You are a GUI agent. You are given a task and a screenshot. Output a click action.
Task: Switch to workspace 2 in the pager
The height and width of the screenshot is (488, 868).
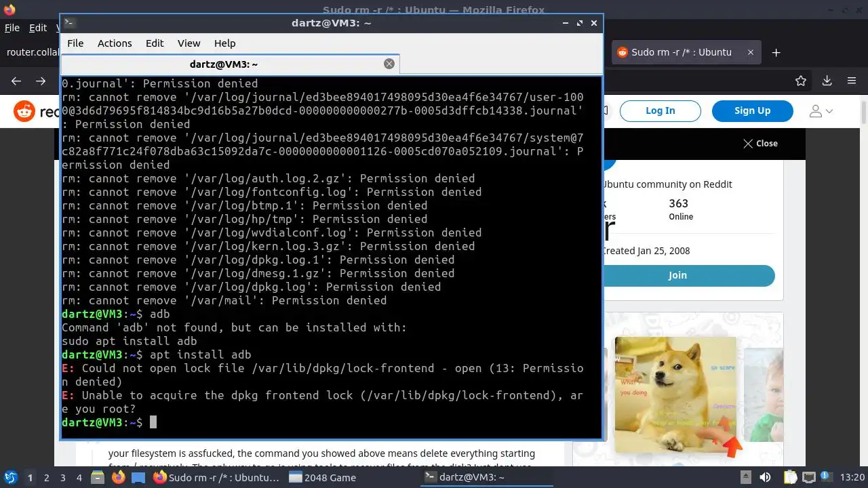[x=46, y=478]
